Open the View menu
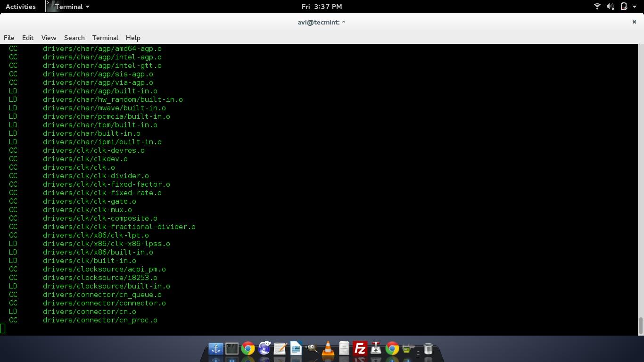 [x=49, y=38]
